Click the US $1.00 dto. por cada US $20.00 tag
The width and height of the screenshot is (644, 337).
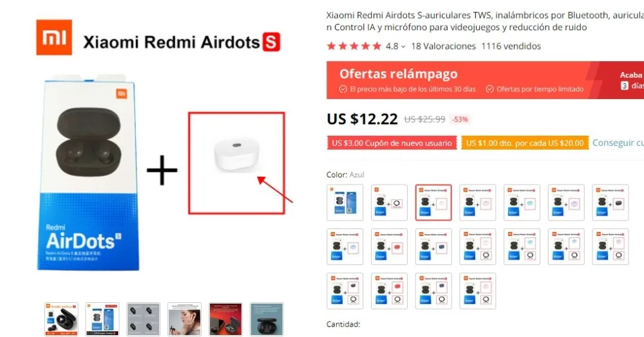pos(525,143)
